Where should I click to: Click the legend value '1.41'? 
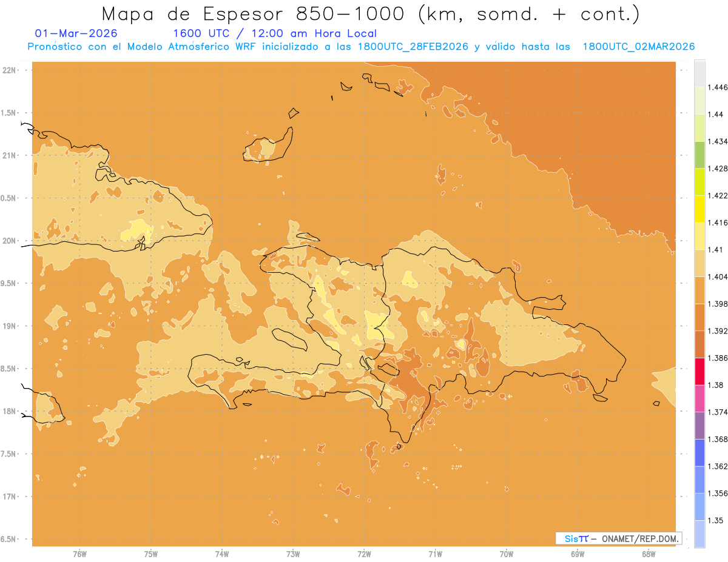[715, 250]
